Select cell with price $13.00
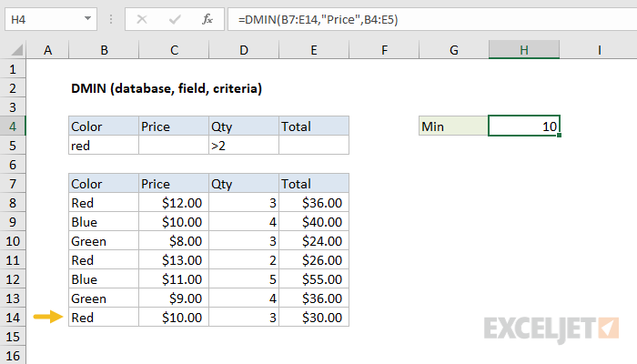This screenshot has width=637, height=364. coord(174,260)
